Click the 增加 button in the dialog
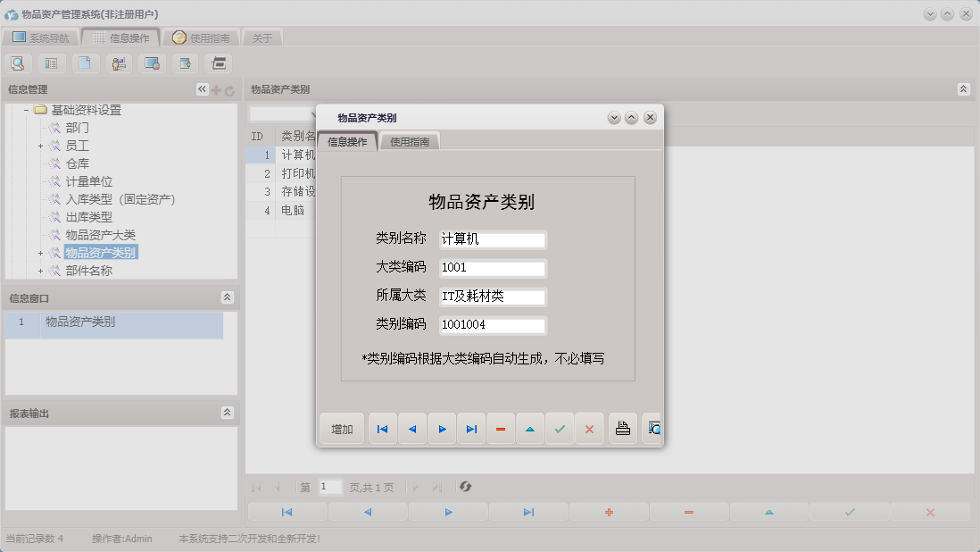 [x=341, y=429]
